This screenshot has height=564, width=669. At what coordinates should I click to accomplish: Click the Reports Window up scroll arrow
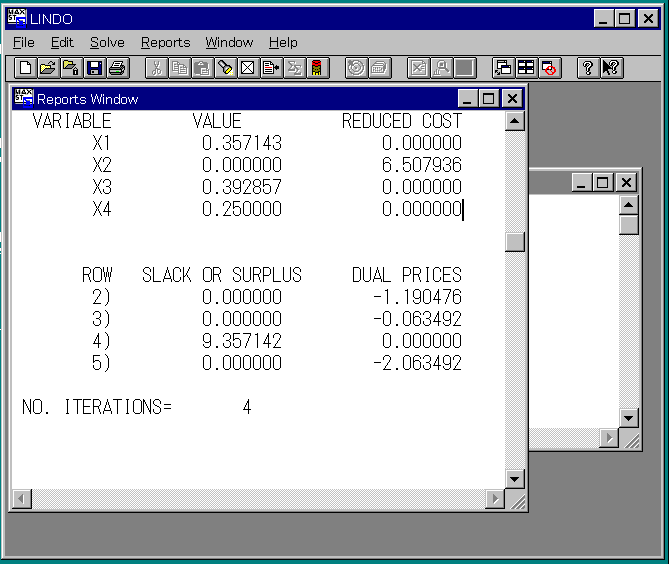tap(515, 122)
